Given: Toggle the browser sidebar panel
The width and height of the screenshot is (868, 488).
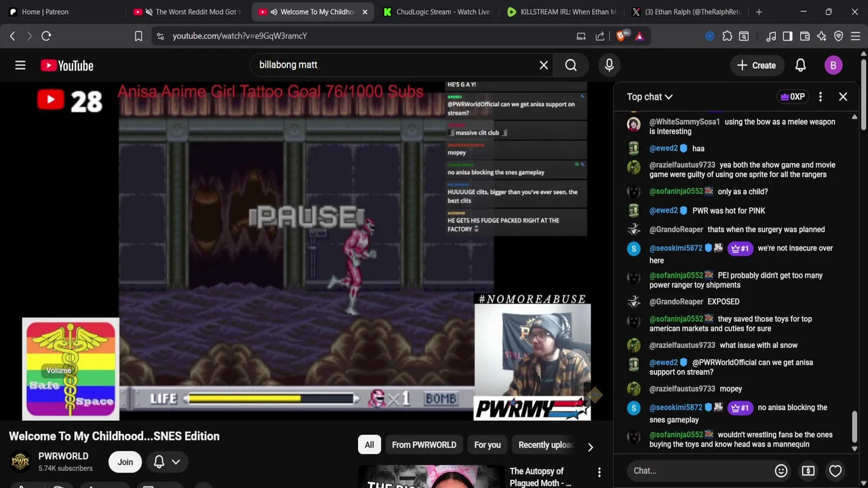Looking at the screenshot, I should [x=787, y=36].
